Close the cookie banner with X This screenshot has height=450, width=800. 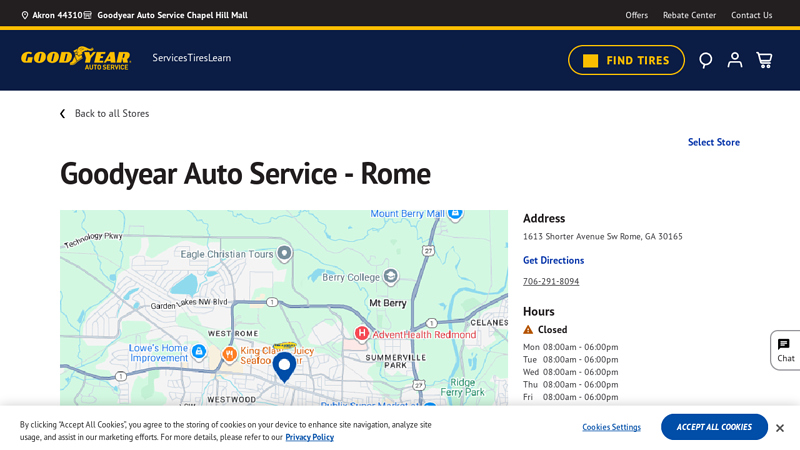point(780,428)
